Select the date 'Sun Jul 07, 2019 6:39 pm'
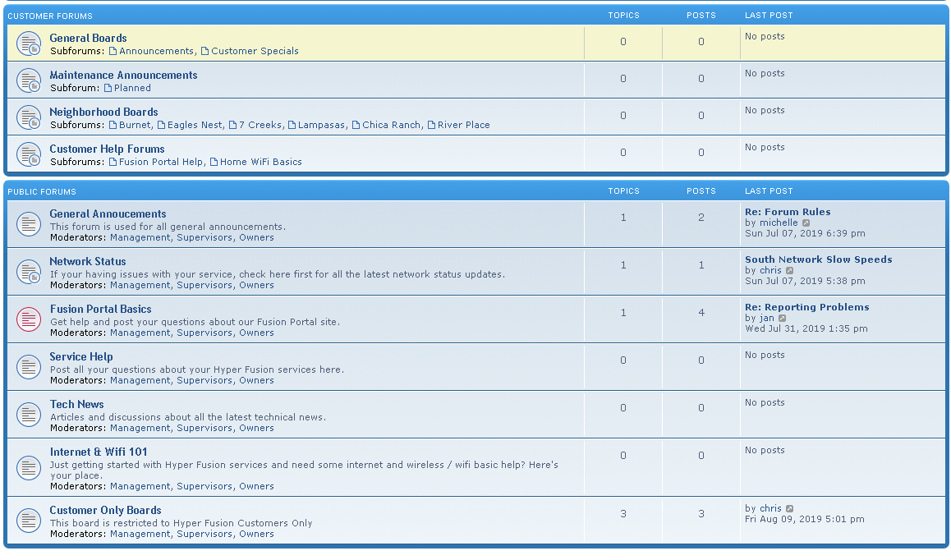 [805, 233]
